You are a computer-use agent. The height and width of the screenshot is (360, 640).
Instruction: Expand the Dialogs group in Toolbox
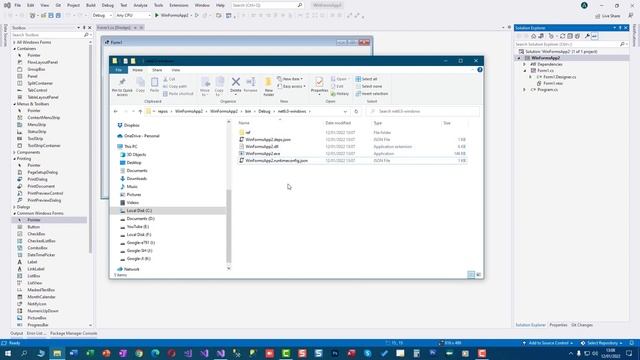(15, 207)
